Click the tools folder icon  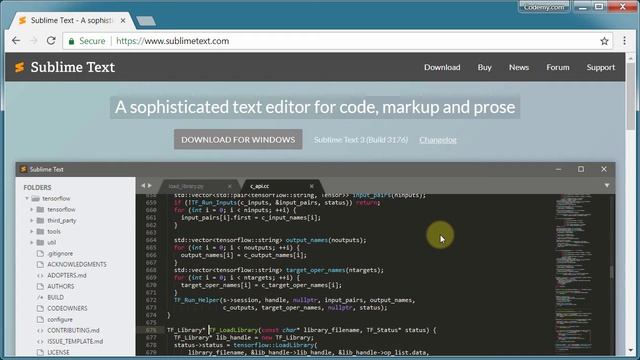[40, 231]
